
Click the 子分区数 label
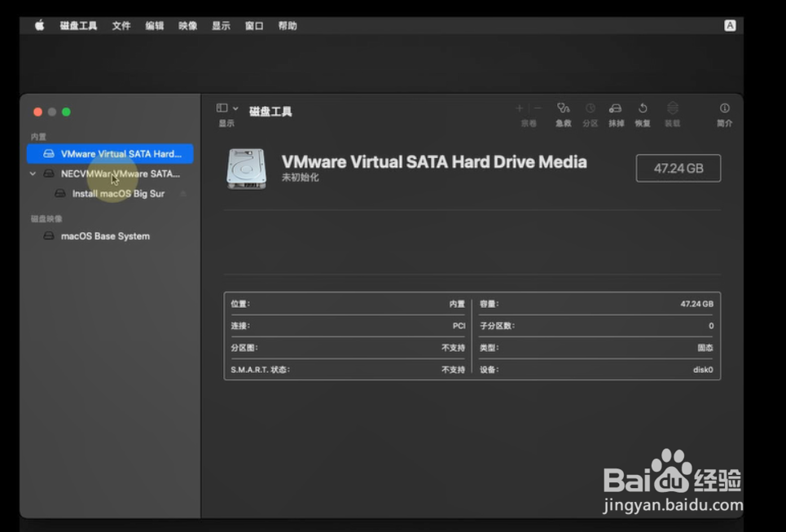(x=498, y=326)
